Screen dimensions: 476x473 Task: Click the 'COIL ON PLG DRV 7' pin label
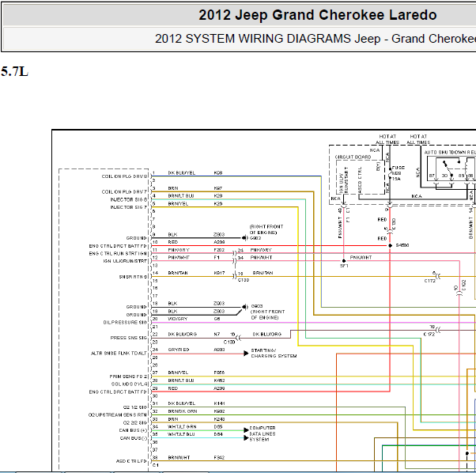click(124, 192)
